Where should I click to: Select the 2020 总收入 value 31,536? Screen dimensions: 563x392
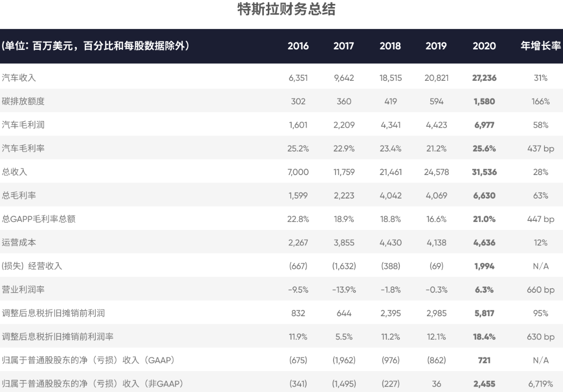(484, 172)
